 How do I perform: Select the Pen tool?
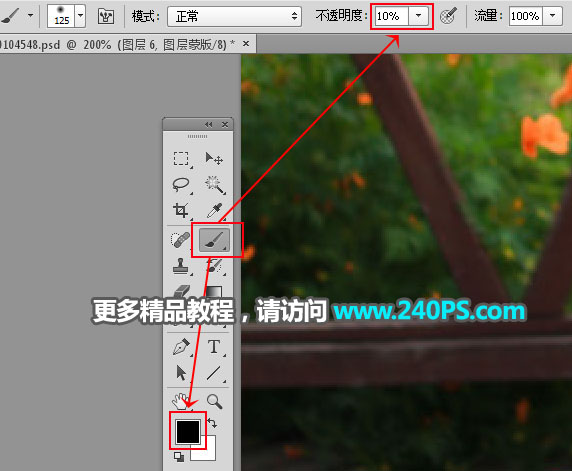click(x=181, y=347)
